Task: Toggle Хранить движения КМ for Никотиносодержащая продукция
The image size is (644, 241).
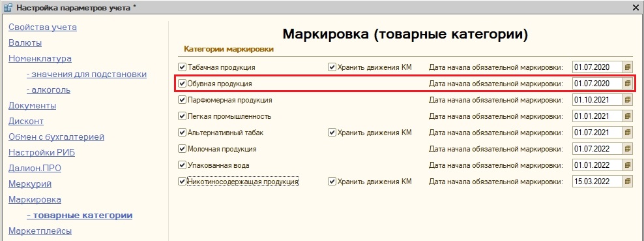Action: pyautogui.click(x=332, y=182)
